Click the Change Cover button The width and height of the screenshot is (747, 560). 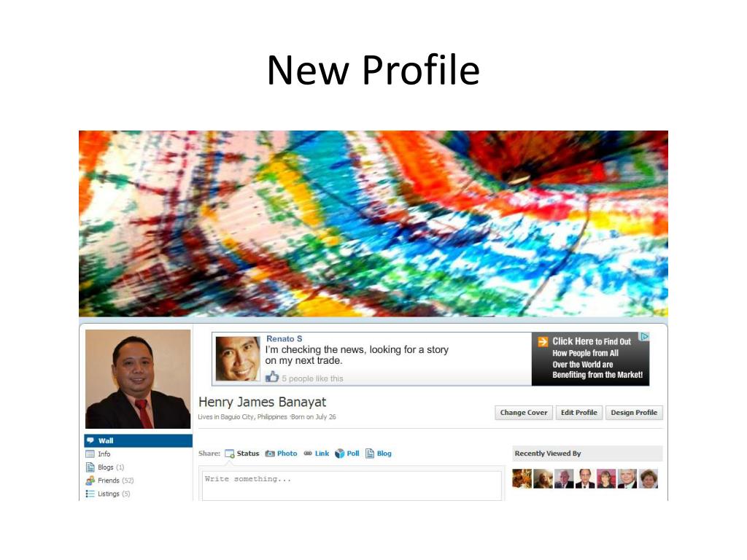tap(524, 413)
